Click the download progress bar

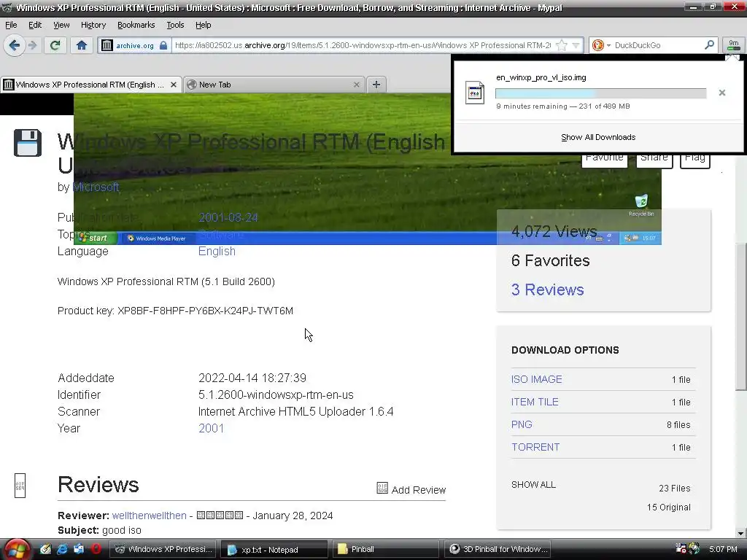tap(601, 93)
